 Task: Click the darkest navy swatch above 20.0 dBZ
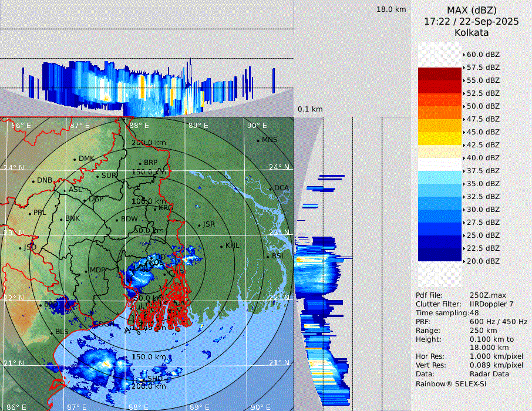440,255
